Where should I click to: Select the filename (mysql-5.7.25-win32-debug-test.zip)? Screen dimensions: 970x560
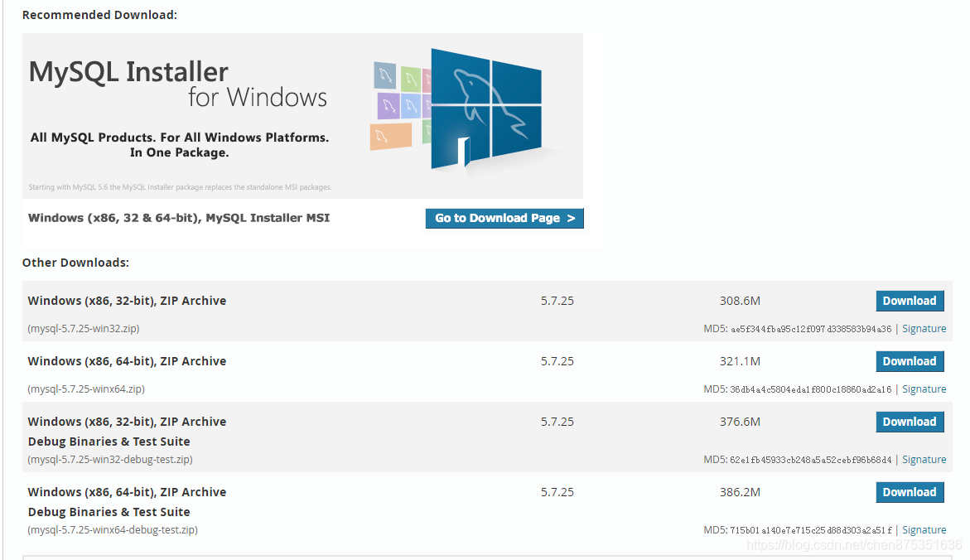tap(110, 460)
